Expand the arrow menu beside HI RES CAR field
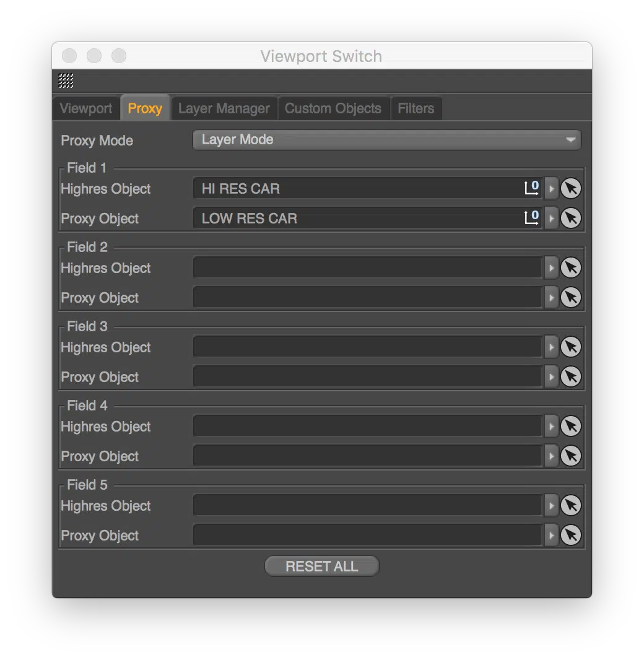Viewport: 644px width, 660px height. click(551, 188)
